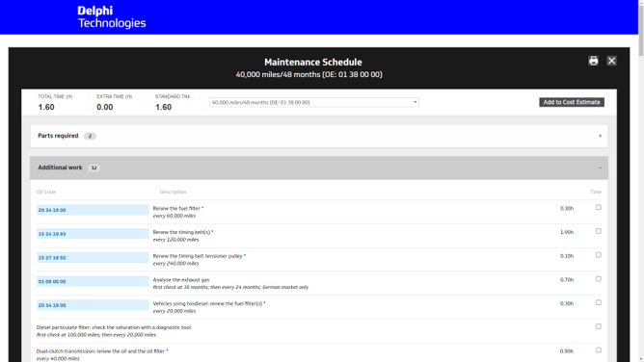Close the Maintenance Schedule dialog
The image size is (644, 362).
pyautogui.click(x=611, y=61)
